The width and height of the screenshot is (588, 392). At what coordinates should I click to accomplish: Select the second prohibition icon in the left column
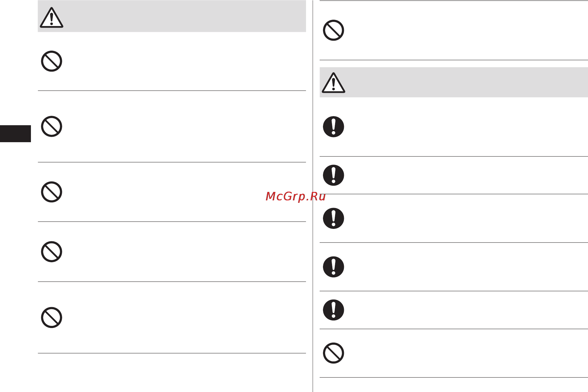pyautogui.click(x=52, y=126)
